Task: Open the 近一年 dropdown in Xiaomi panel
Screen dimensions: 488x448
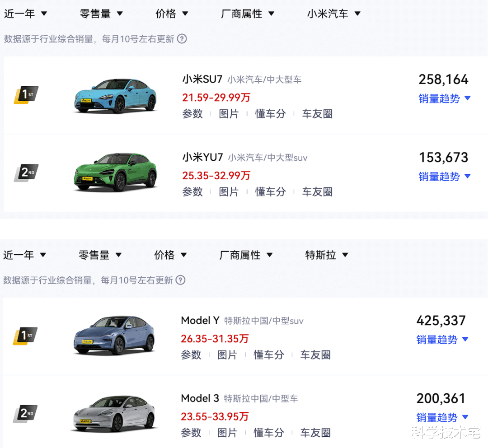Action: pos(25,14)
